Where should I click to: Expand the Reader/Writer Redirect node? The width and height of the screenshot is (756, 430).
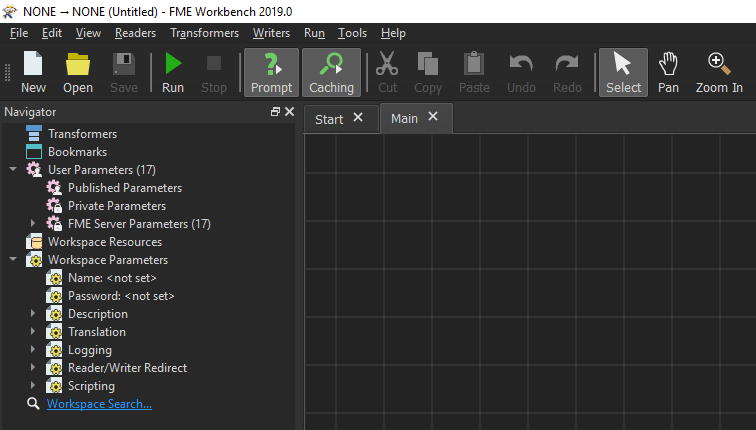[33, 368]
